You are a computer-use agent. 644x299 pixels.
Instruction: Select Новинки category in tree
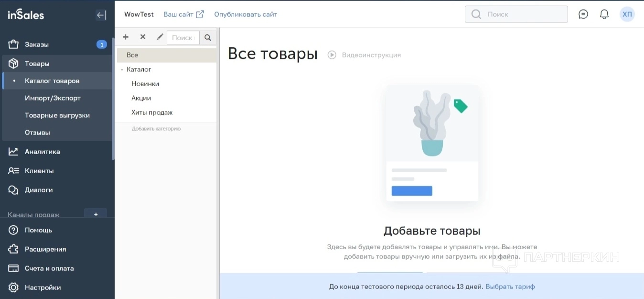(x=145, y=84)
